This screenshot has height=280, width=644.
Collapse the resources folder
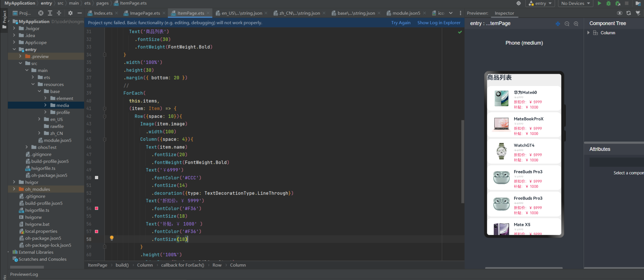click(33, 84)
